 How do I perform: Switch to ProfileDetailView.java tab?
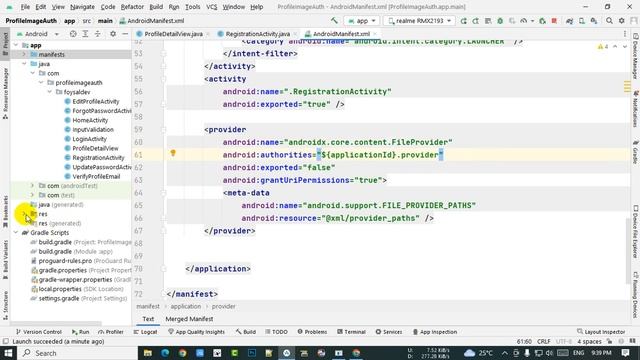[173, 34]
